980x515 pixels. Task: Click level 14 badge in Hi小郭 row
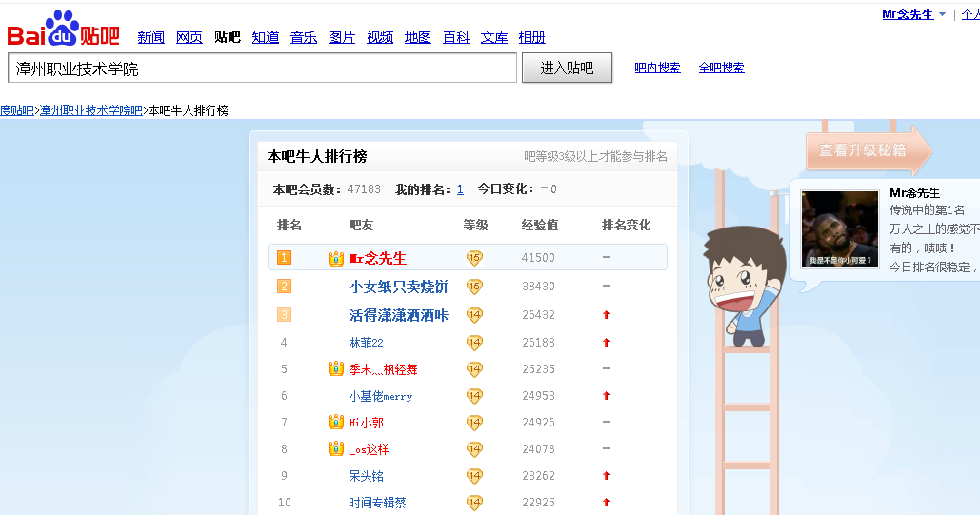[474, 423]
